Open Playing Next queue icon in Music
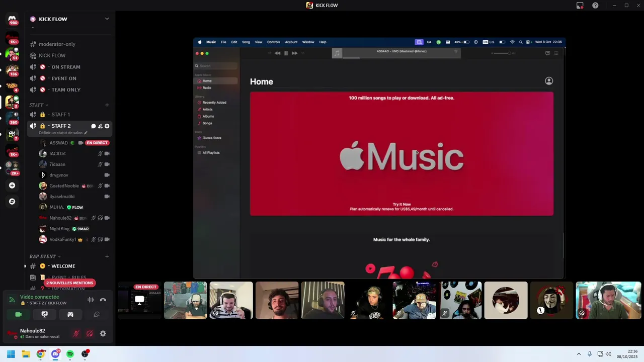This screenshot has height=362, width=644. (x=556, y=53)
